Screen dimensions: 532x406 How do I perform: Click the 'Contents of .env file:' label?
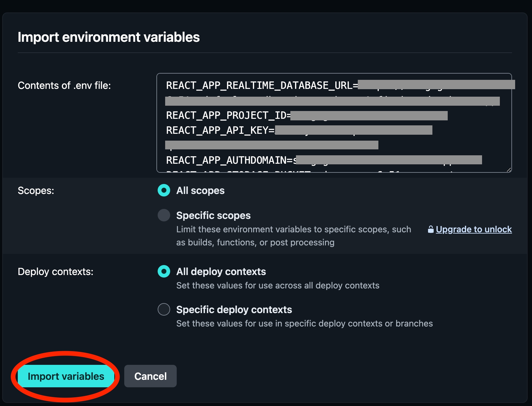pyautogui.click(x=64, y=85)
